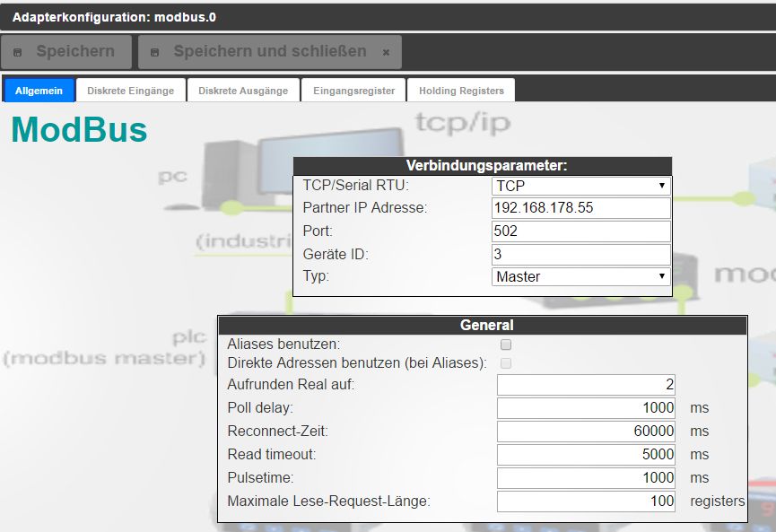The image size is (776, 532).
Task: Click the Adapterkonfiguration: modbus.0 title
Action: point(114,17)
